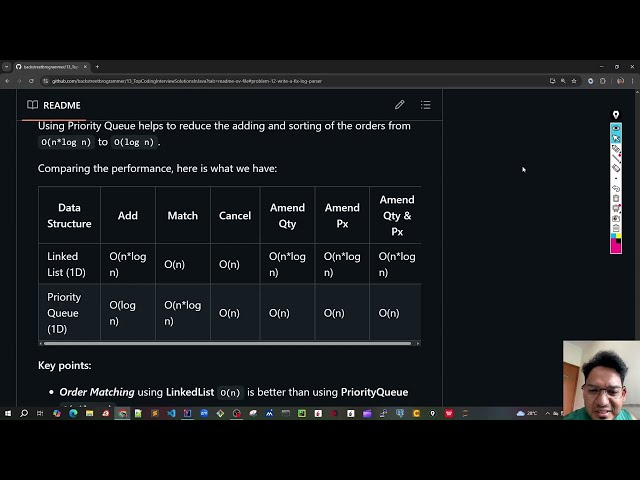640x480 pixels.
Task: Pick the magenta color swatch
Action: [x=616, y=247]
